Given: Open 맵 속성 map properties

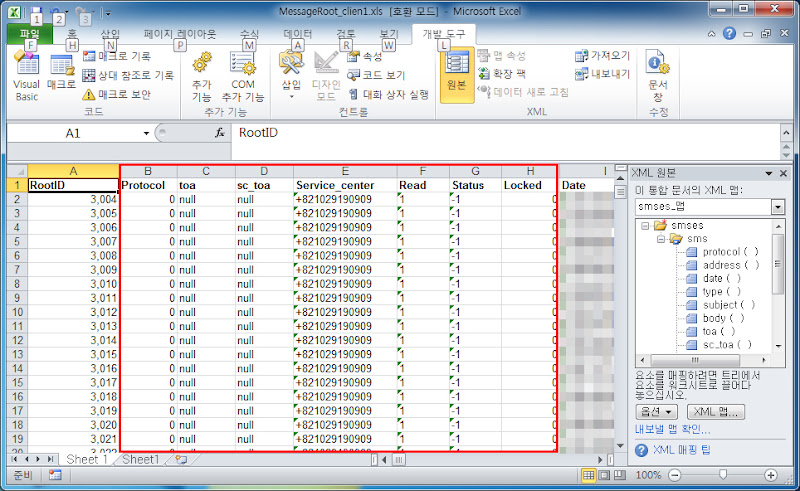Looking at the screenshot, I should coord(502,55).
